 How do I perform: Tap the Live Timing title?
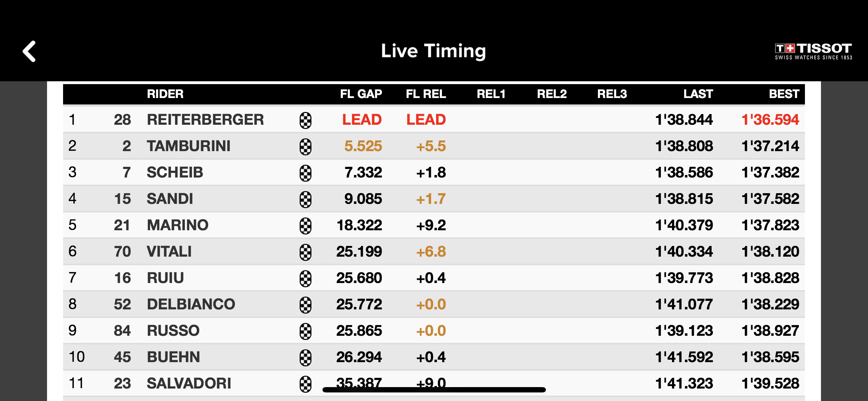(x=433, y=51)
